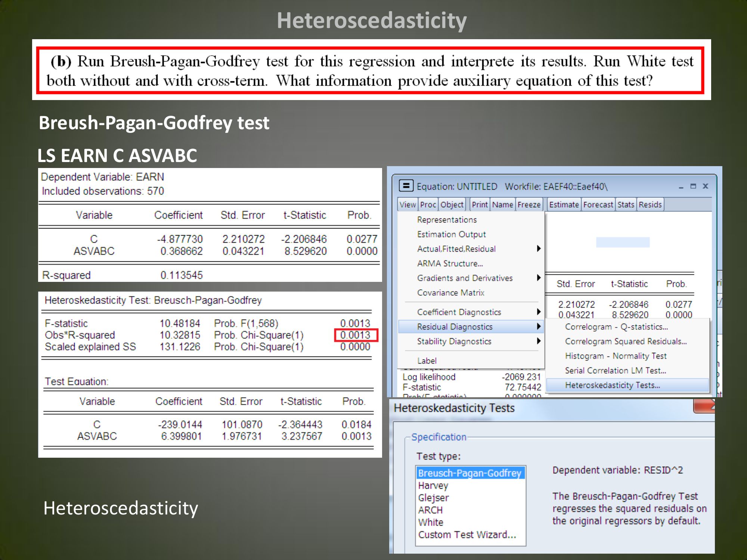Select Serial Correlation LM Test entry
Screen dimensions: 747x560
click(615, 370)
